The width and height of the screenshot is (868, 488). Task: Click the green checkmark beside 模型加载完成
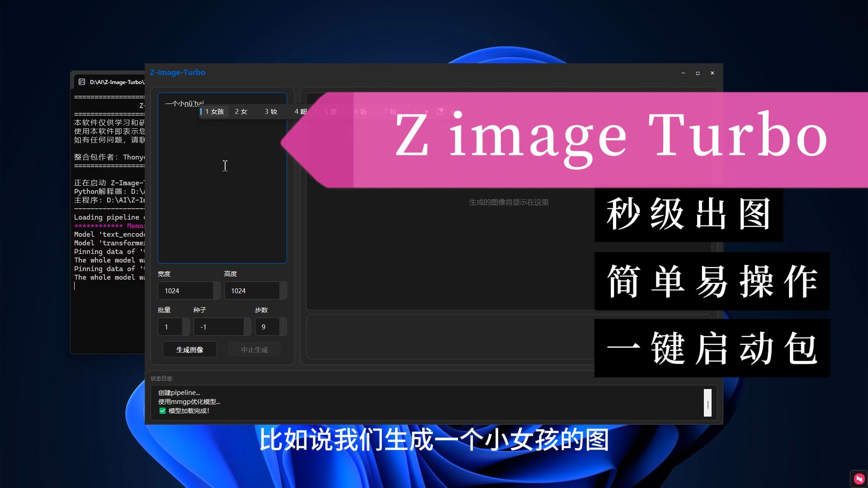click(162, 411)
